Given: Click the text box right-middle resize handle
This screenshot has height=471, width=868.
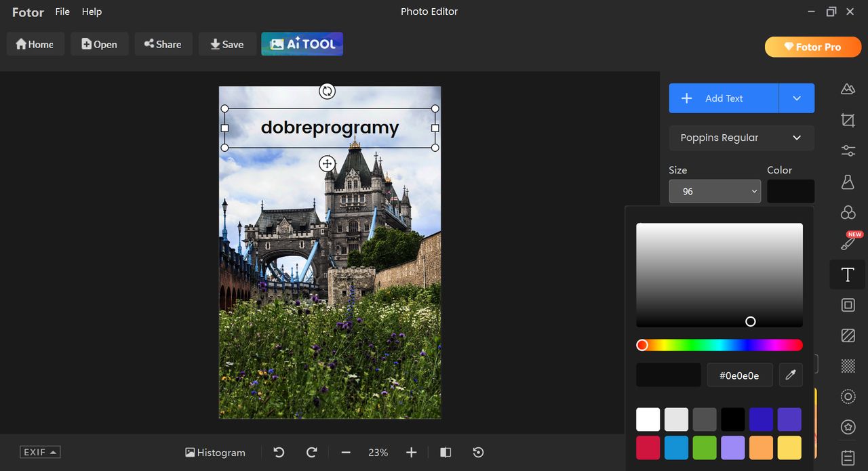Looking at the screenshot, I should [435, 127].
